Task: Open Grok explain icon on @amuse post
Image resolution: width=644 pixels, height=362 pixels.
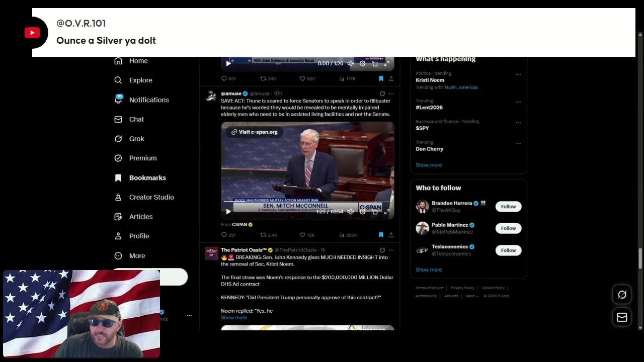Action: [382, 94]
